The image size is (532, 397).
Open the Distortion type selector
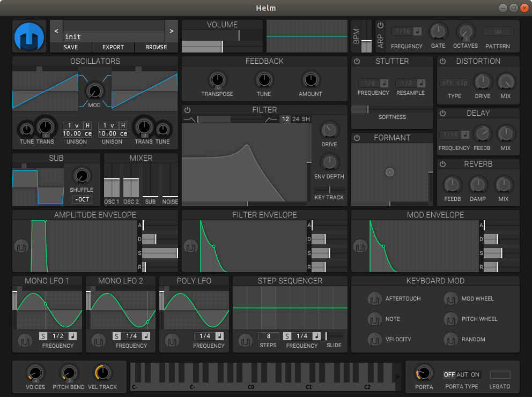[x=455, y=83]
